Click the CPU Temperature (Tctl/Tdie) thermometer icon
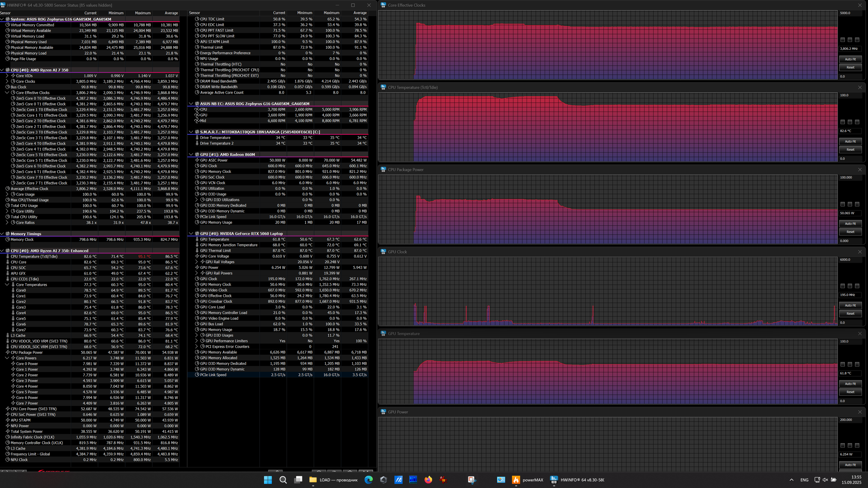 coord(8,257)
